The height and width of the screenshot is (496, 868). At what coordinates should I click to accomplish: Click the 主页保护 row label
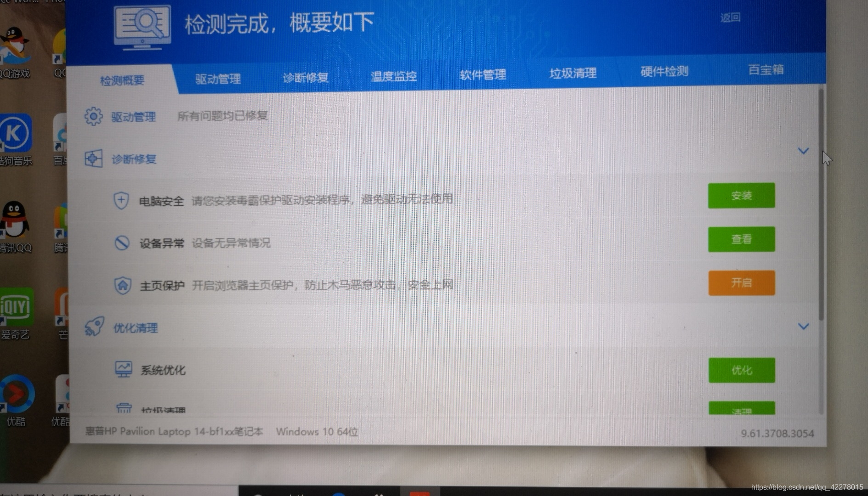(162, 286)
